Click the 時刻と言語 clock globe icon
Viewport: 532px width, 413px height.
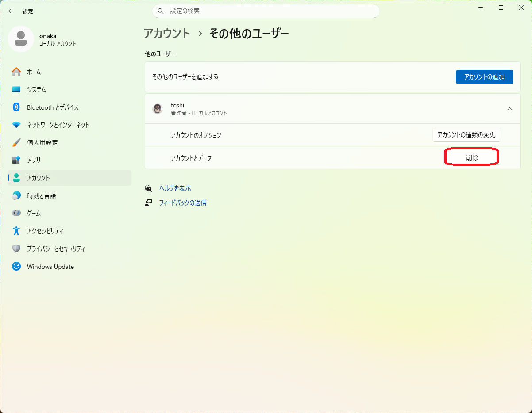tap(16, 195)
